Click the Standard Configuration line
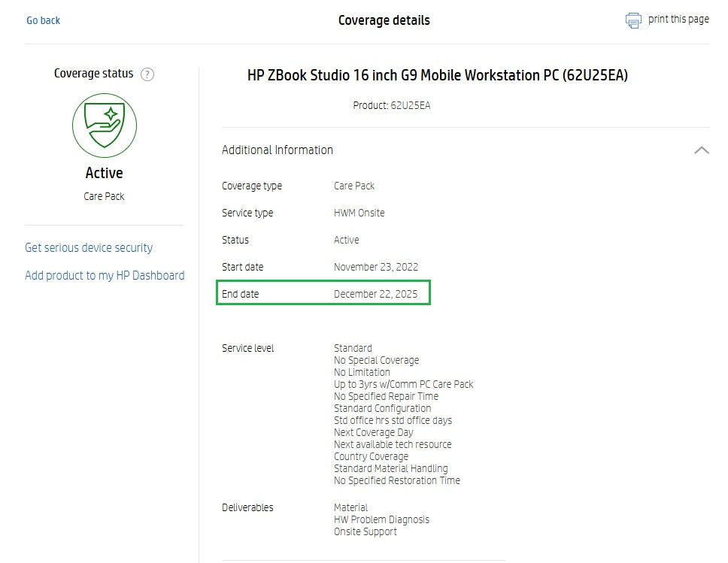This screenshot has height=563, width=728. (383, 408)
